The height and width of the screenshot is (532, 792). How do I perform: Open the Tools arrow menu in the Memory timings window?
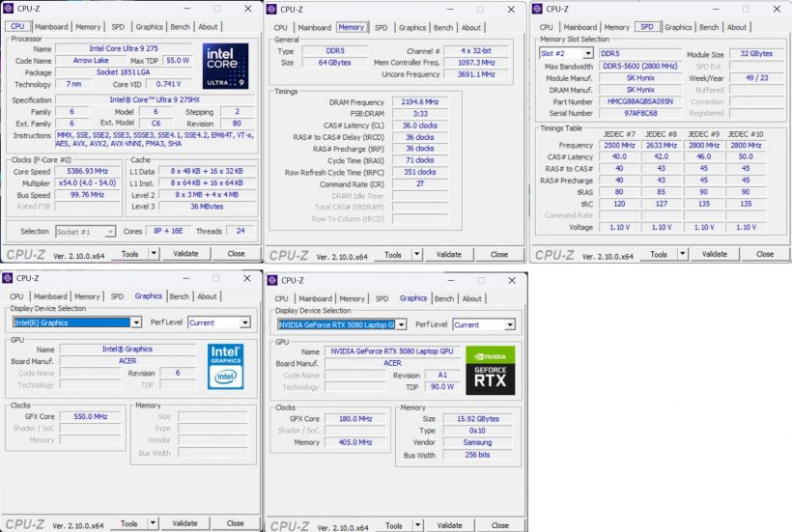click(416, 254)
